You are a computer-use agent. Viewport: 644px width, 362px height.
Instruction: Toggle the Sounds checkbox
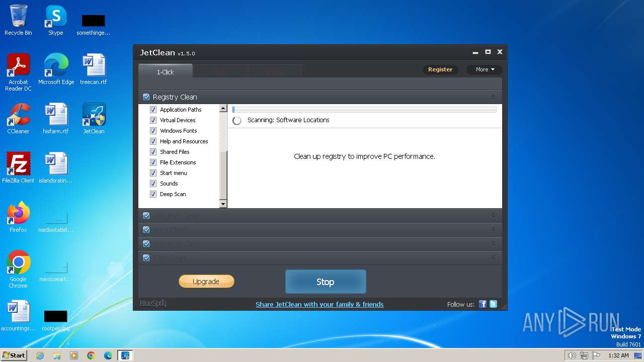tap(153, 184)
